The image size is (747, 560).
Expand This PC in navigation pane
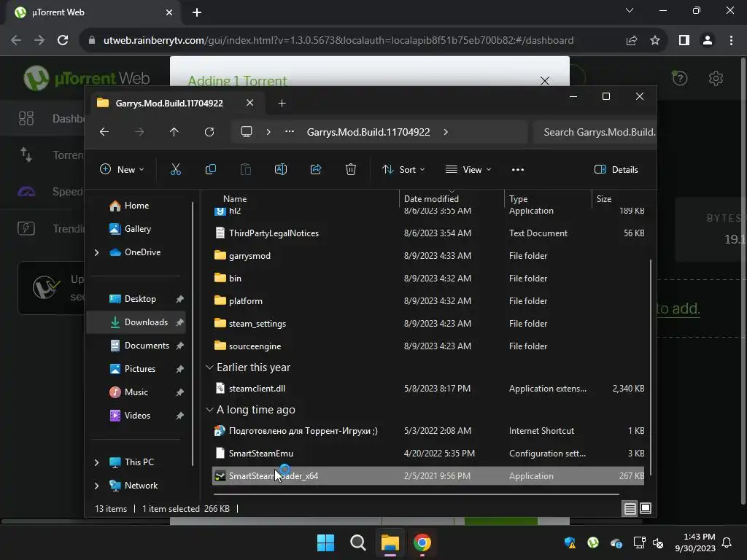tap(97, 462)
